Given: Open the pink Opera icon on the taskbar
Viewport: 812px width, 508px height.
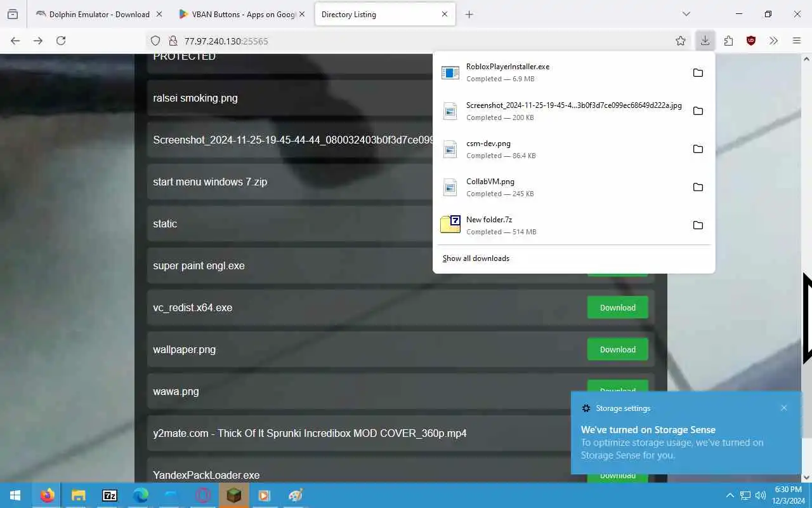Looking at the screenshot, I should 203,495.
